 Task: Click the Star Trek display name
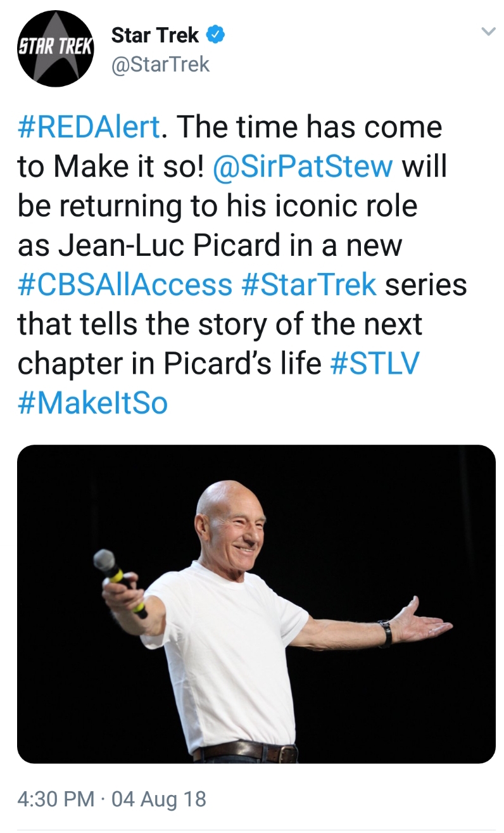(153, 35)
